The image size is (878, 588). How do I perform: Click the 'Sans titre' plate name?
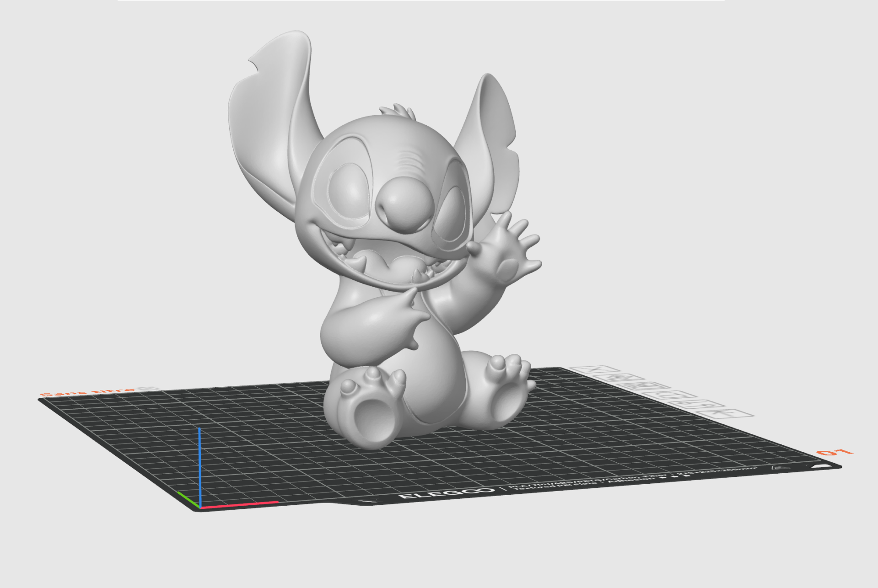pos(88,392)
